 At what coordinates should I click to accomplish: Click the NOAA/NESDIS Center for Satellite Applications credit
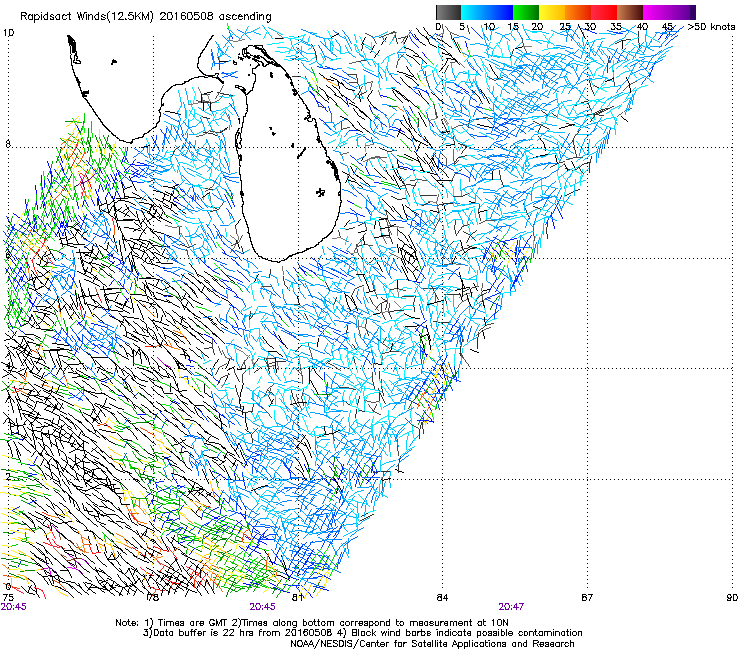pyautogui.click(x=432, y=644)
